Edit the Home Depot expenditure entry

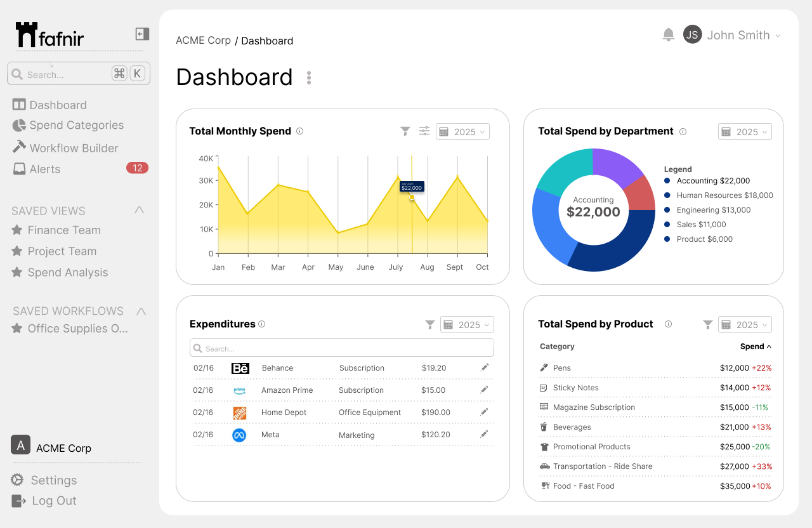[x=485, y=412]
